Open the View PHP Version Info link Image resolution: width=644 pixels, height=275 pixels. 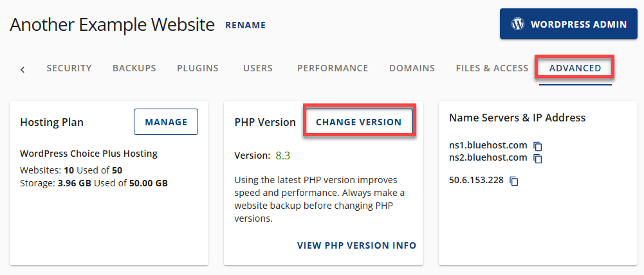356,245
